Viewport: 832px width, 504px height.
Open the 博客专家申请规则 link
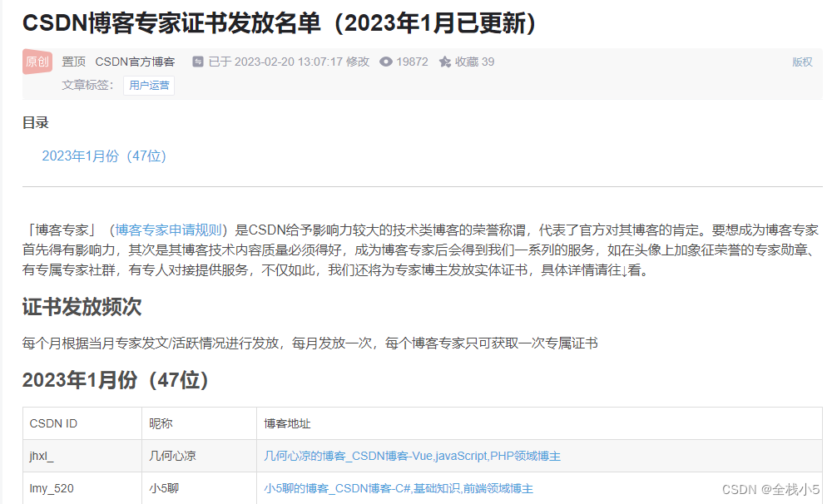[x=168, y=230]
